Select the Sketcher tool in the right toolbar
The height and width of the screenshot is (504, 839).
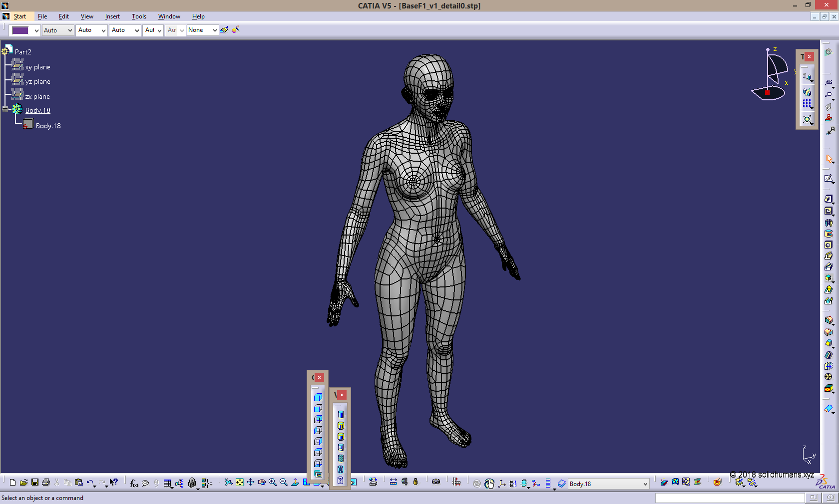[829, 178]
